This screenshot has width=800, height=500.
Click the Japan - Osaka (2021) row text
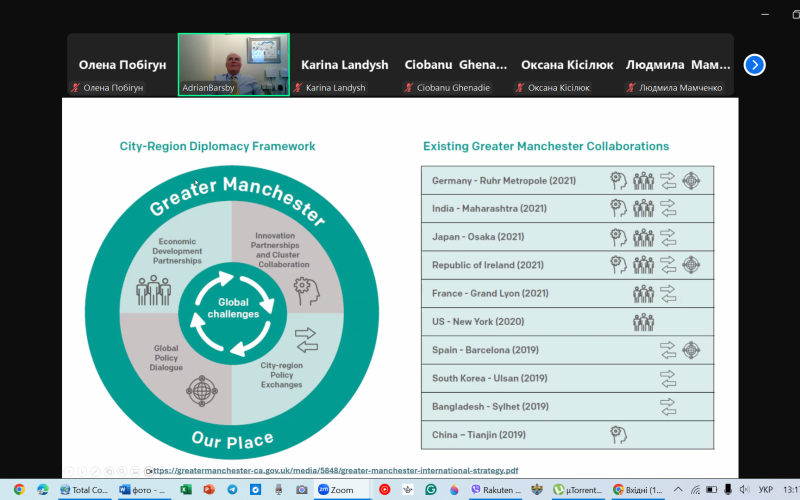coord(478,237)
